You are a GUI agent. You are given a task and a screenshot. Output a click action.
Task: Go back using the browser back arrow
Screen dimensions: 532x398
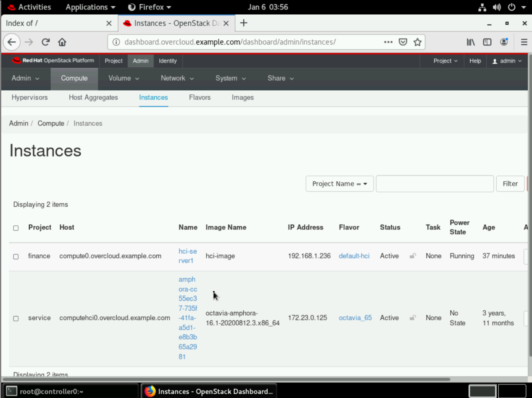(12, 42)
